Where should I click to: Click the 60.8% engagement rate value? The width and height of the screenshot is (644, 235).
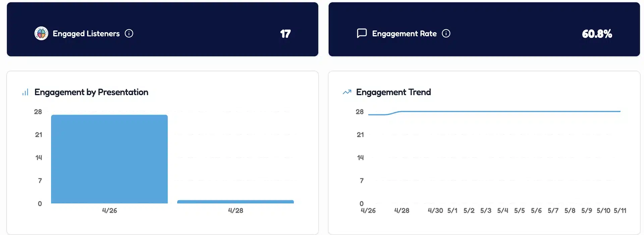coord(597,34)
